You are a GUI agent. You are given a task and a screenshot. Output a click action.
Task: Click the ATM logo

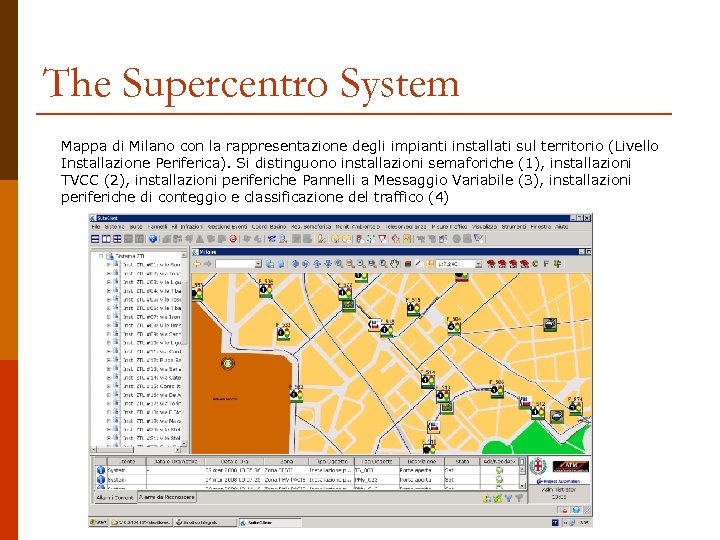tap(570, 467)
